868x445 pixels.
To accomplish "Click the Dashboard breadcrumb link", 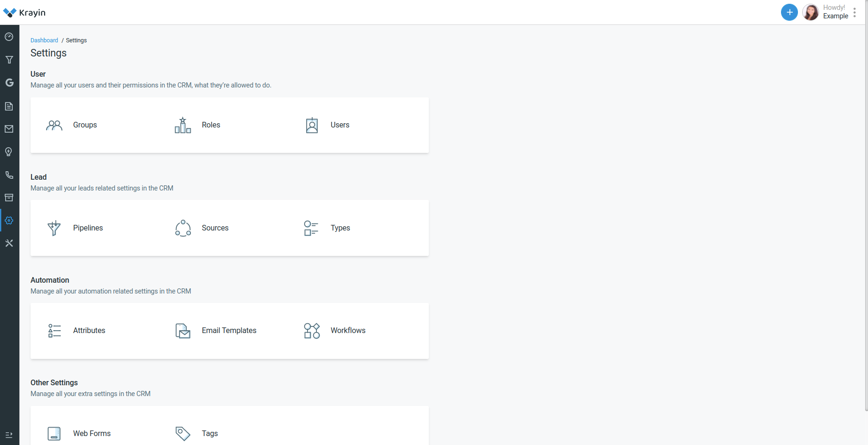I will 44,40.
